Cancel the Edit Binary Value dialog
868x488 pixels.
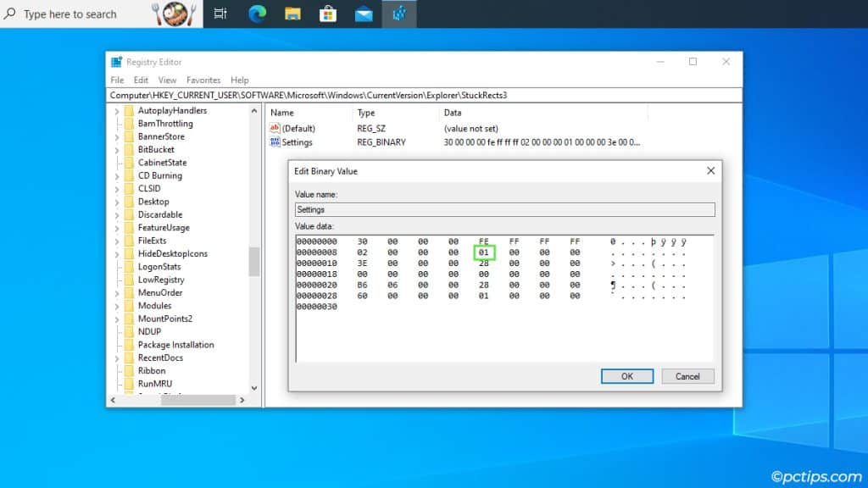click(687, 376)
